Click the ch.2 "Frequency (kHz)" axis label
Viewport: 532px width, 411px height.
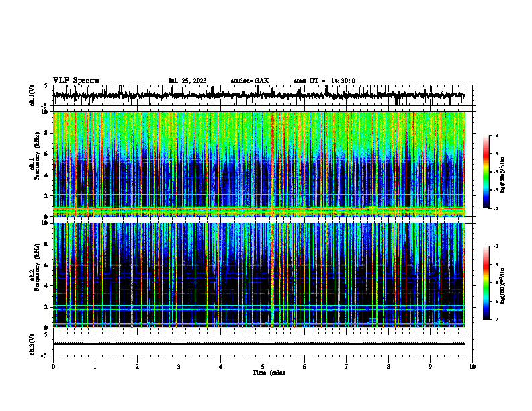[x=36, y=268]
